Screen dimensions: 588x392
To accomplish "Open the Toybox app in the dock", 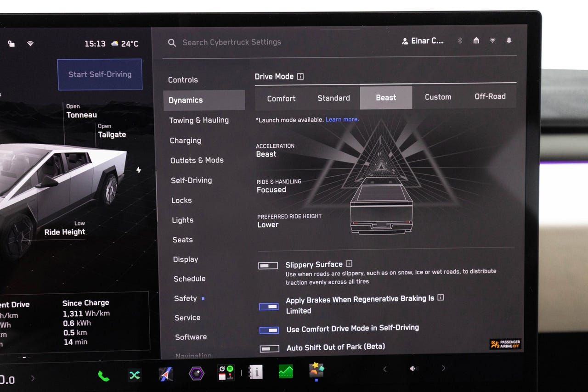I will tap(317, 370).
